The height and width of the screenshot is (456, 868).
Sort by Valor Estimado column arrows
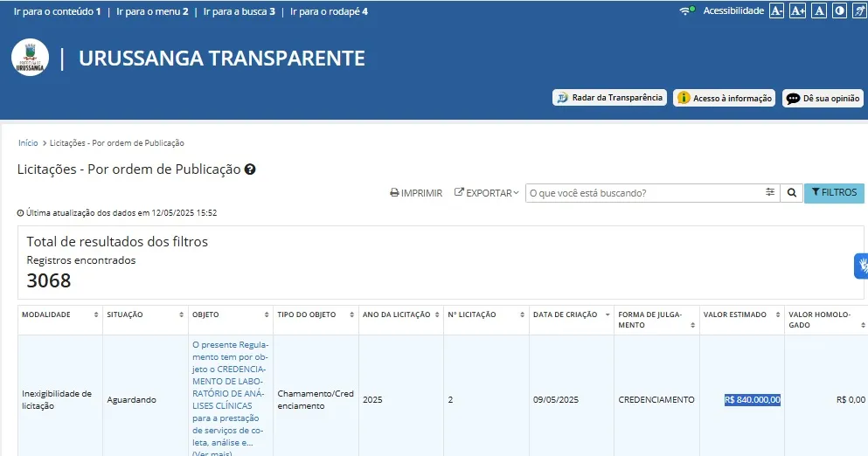tap(777, 314)
